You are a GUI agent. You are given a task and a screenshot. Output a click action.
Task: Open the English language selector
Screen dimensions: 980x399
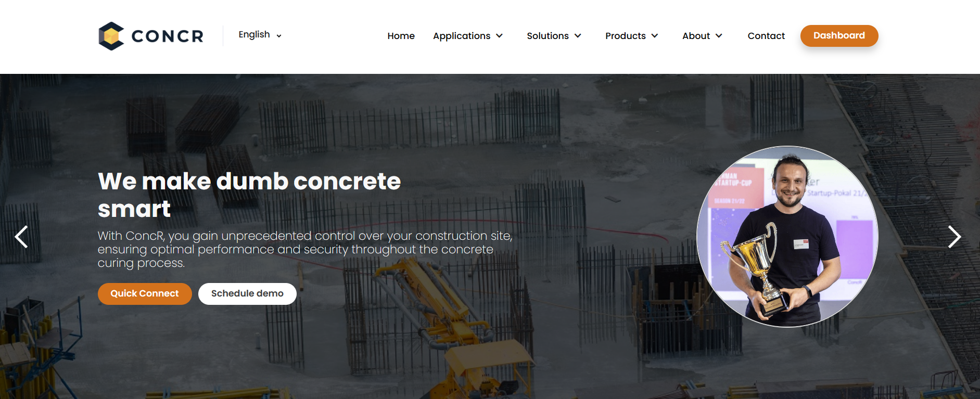(x=260, y=35)
